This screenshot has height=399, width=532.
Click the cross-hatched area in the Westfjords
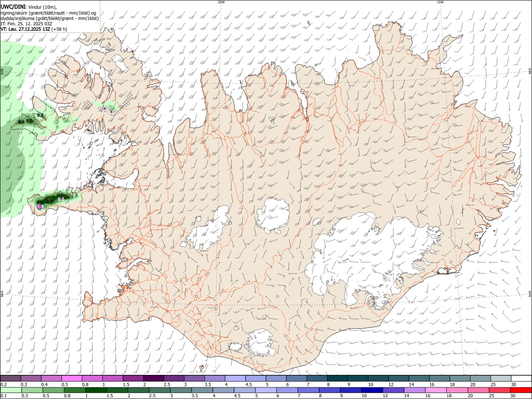pos(127,100)
